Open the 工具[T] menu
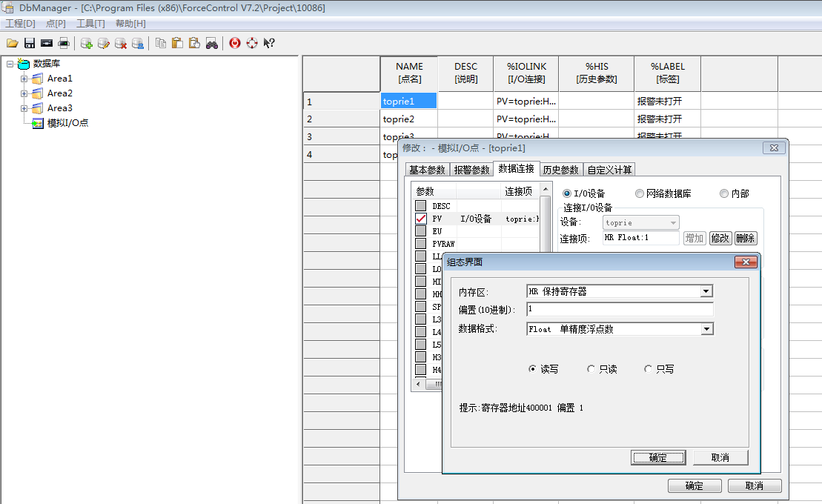The image size is (822, 504). pos(90,24)
